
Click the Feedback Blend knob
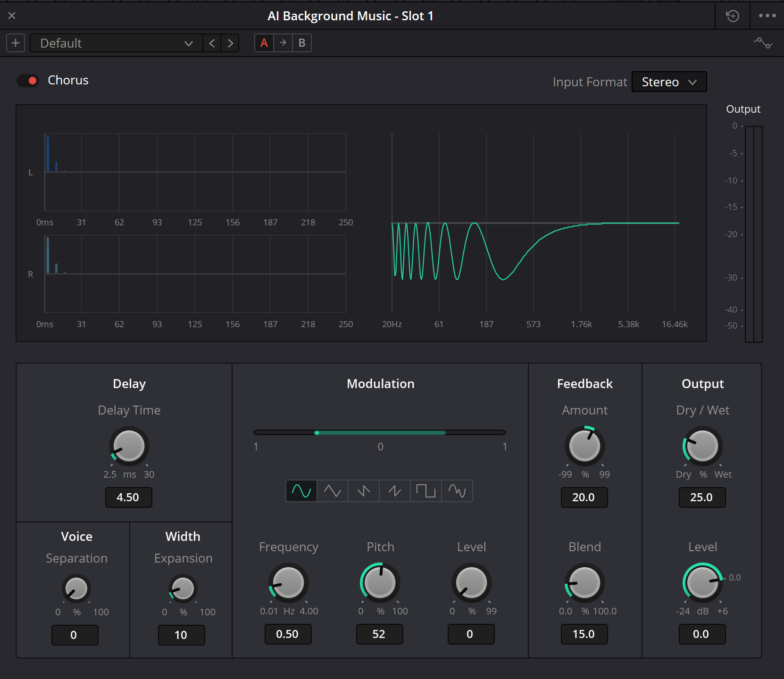[585, 583]
